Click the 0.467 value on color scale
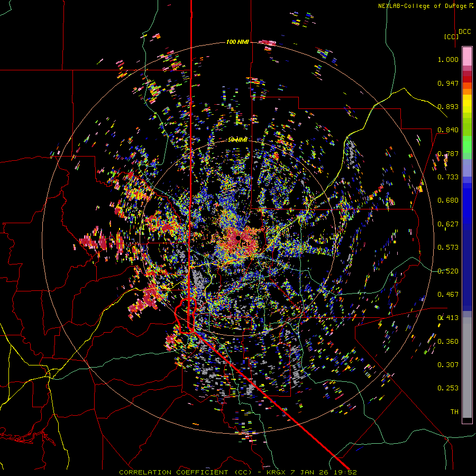The height and width of the screenshot is (476, 476). 448,295
